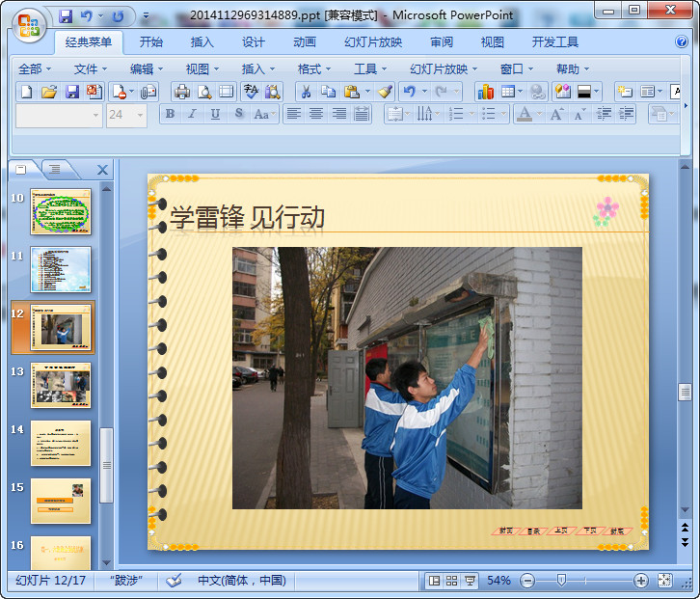Viewport: 700px width, 599px height.
Task: Align text left
Action: [x=294, y=114]
